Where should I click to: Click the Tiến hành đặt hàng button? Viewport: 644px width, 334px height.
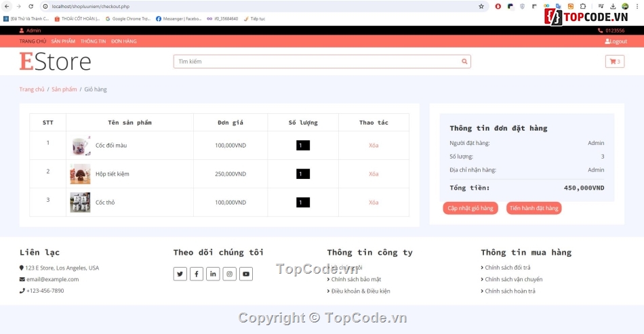[534, 208]
